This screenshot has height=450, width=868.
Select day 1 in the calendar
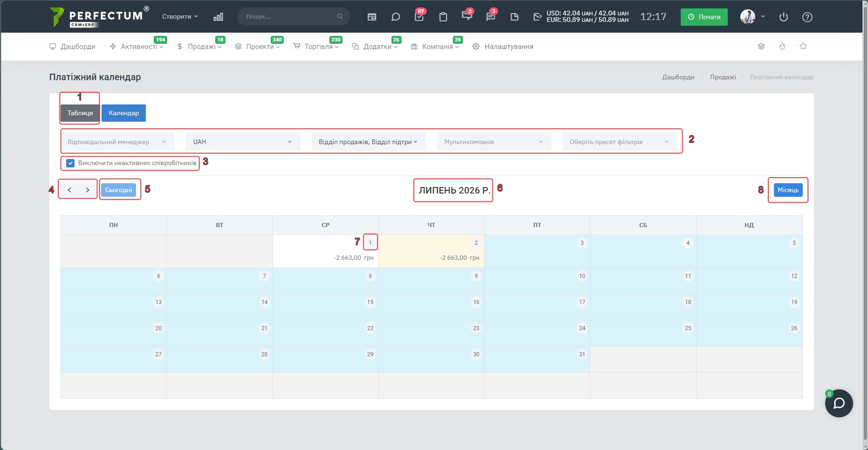point(370,242)
